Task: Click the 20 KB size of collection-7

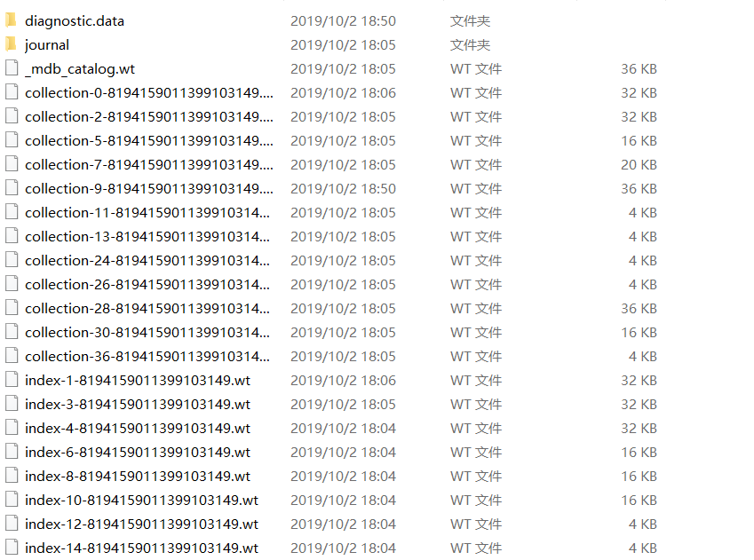Action: pyautogui.click(x=639, y=165)
